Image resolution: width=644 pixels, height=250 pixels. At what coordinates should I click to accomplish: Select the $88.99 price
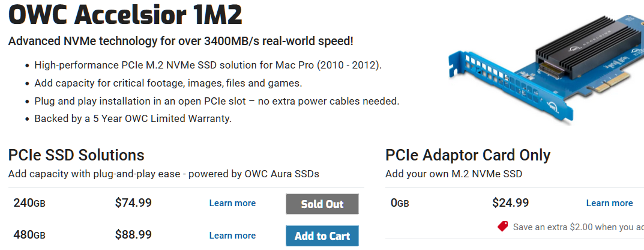[133, 235]
